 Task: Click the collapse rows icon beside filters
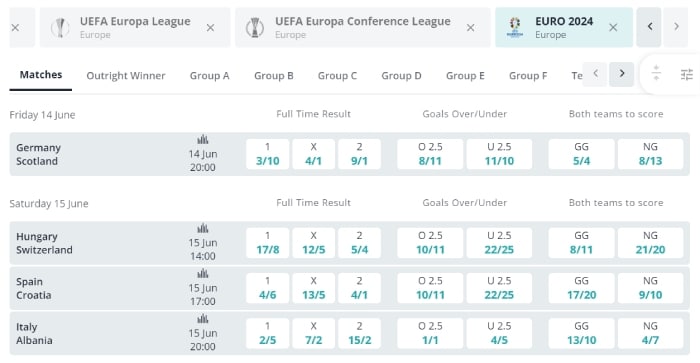[x=656, y=73]
